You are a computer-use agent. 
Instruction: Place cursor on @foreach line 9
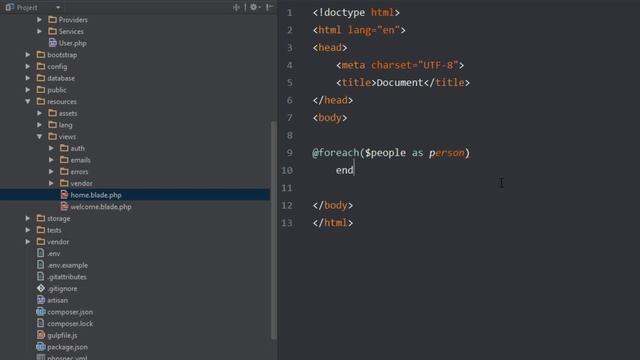(x=391, y=153)
